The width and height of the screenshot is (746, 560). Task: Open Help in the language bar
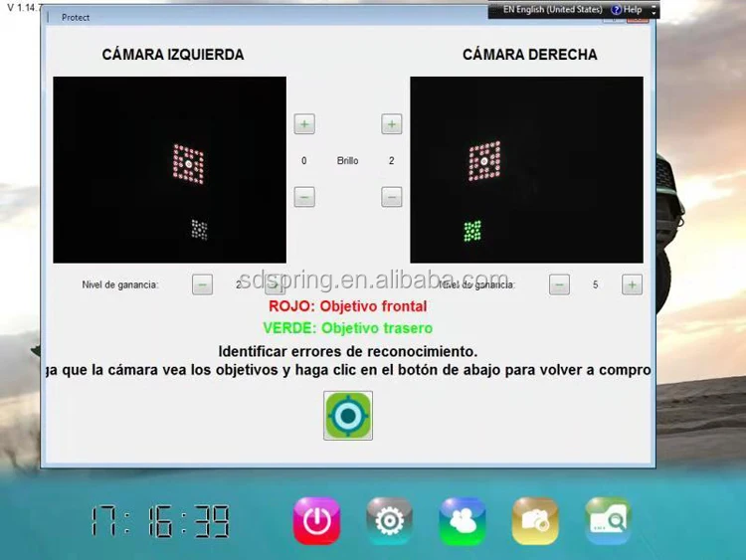coord(627,10)
